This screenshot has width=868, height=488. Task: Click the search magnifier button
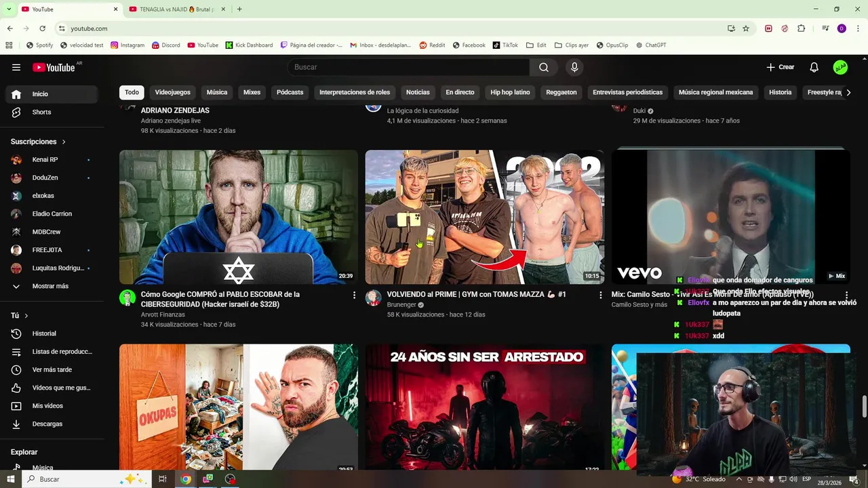pyautogui.click(x=544, y=67)
